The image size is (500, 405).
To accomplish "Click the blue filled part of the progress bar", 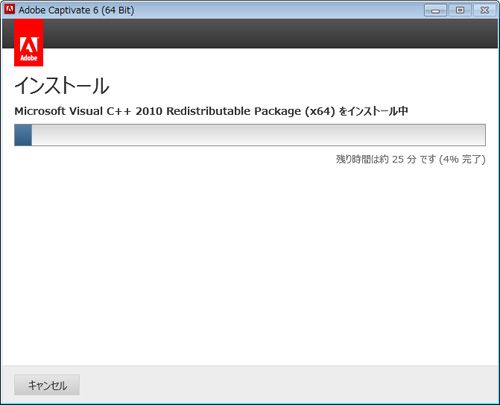I will [23, 135].
